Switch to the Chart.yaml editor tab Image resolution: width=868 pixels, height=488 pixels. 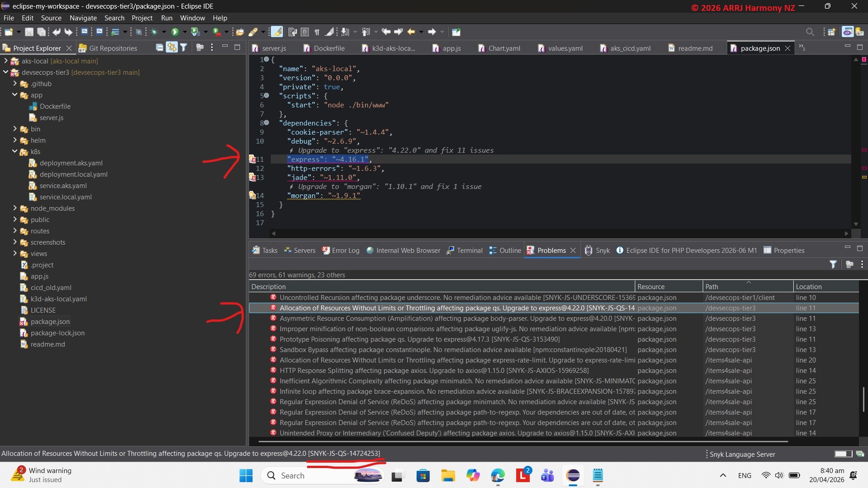[499, 48]
